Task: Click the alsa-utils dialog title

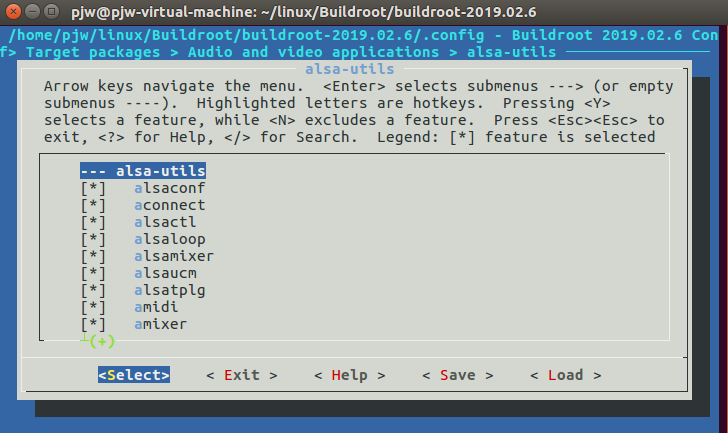Action: tap(350, 69)
